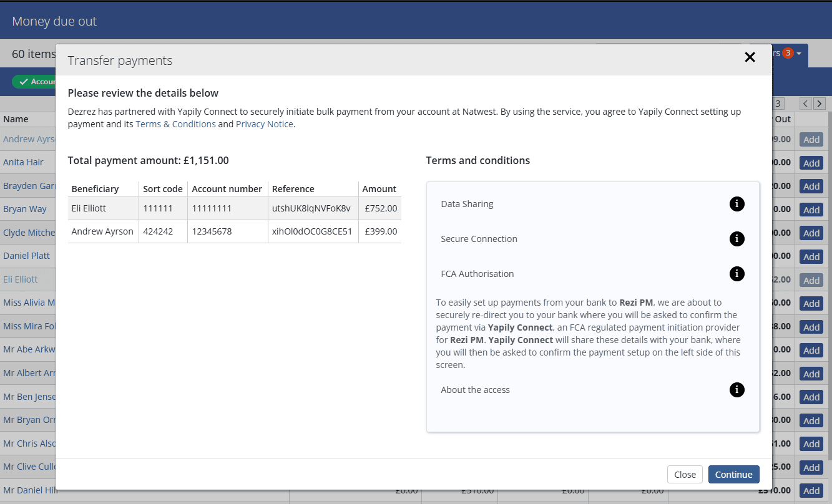Click the Continue button
Screen dimensions: 832x504
tap(734, 475)
